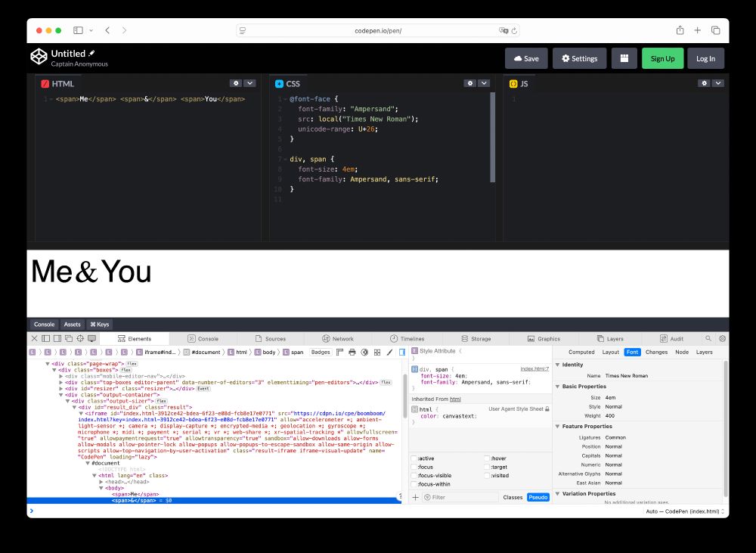Viewport: 756px width, 553px height.
Task: Collapse the Feature Properties section
Action: tap(558, 427)
